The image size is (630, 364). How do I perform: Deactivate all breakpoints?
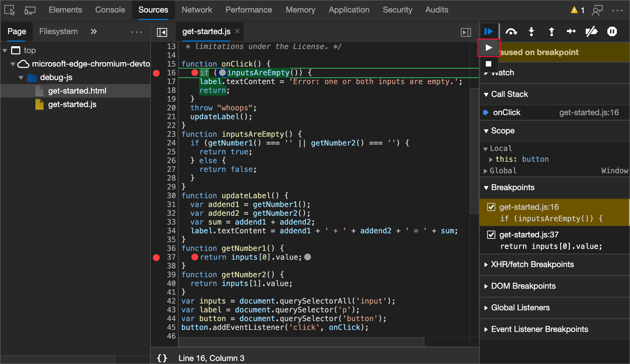(592, 31)
